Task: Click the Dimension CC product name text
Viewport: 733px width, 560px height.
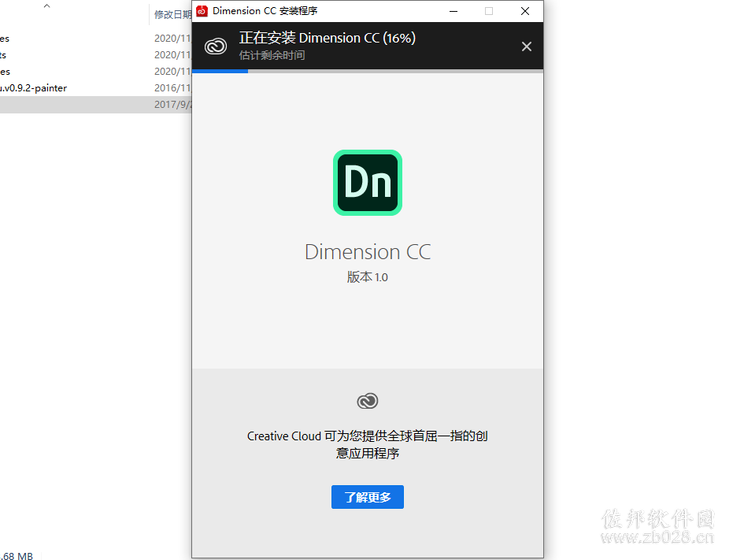Action: 368,252
